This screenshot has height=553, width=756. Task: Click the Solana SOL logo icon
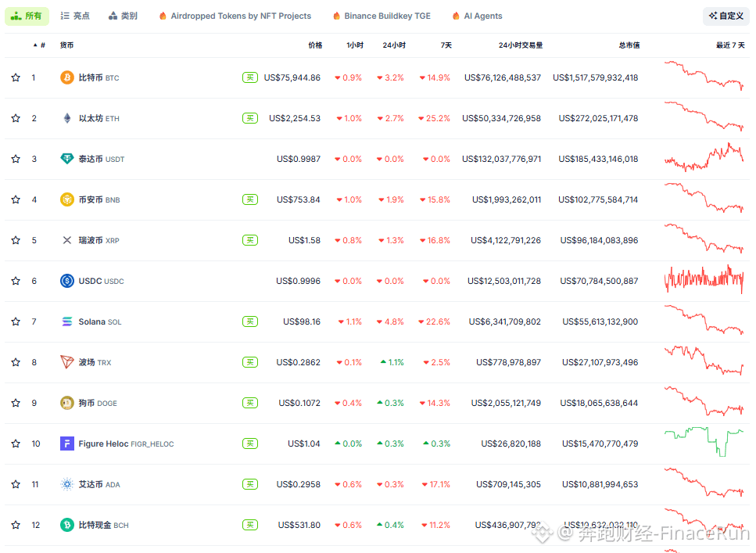click(66, 321)
